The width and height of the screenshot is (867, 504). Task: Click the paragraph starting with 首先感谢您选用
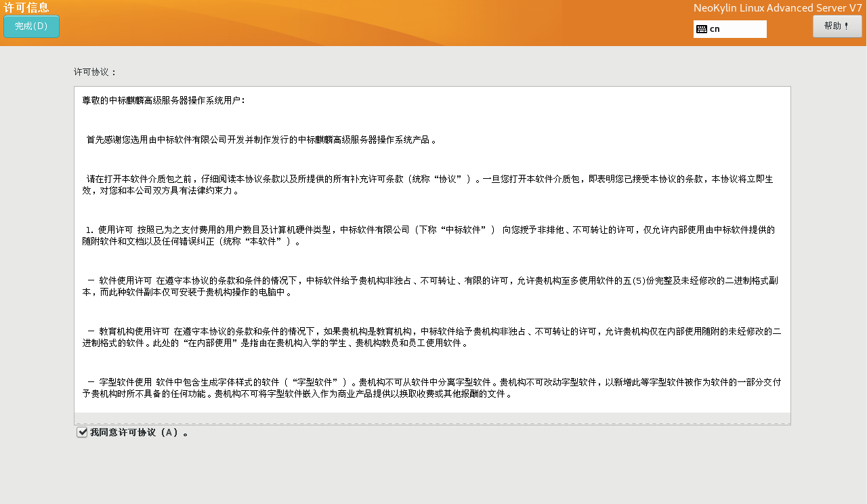pos(261,140)
